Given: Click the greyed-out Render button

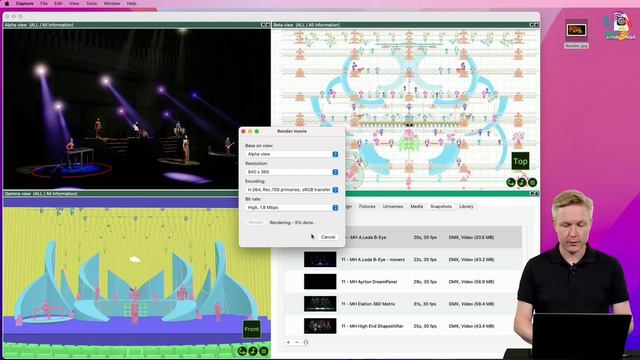Looking at the screenshot, I should [x=256, y=222].
